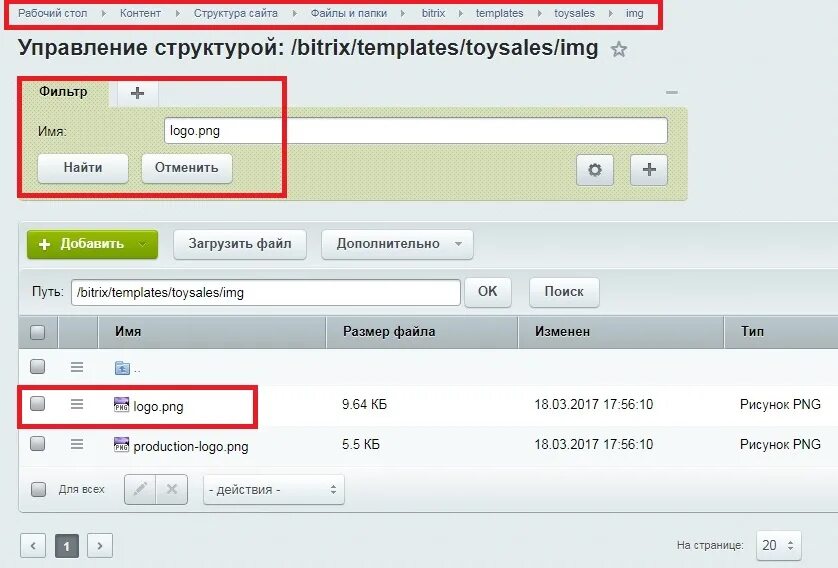Add a filter field with plus button

coord(649,170)
